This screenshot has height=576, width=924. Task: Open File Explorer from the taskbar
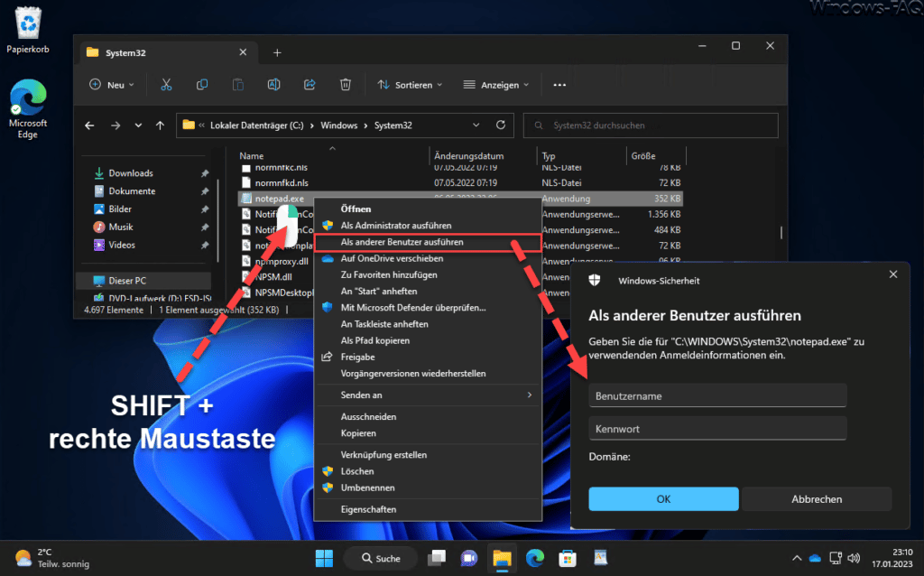502,558
